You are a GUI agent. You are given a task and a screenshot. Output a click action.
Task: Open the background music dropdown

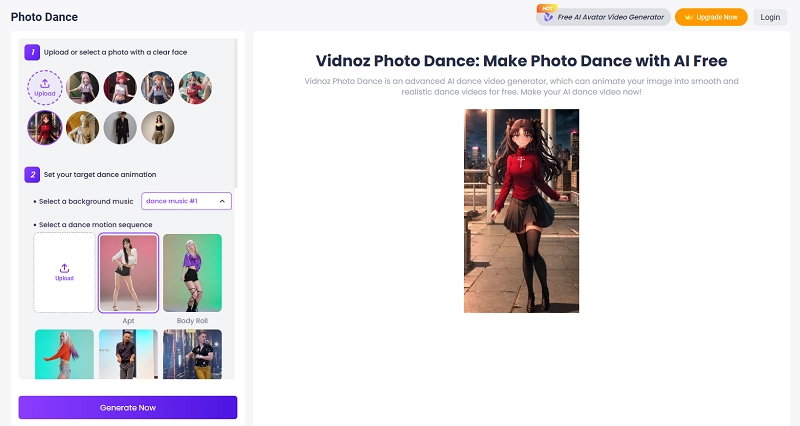click(186, 201)
